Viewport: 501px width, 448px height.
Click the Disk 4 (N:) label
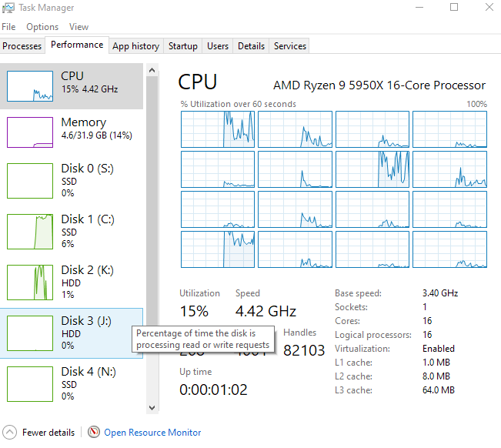(x=89, y=372)
